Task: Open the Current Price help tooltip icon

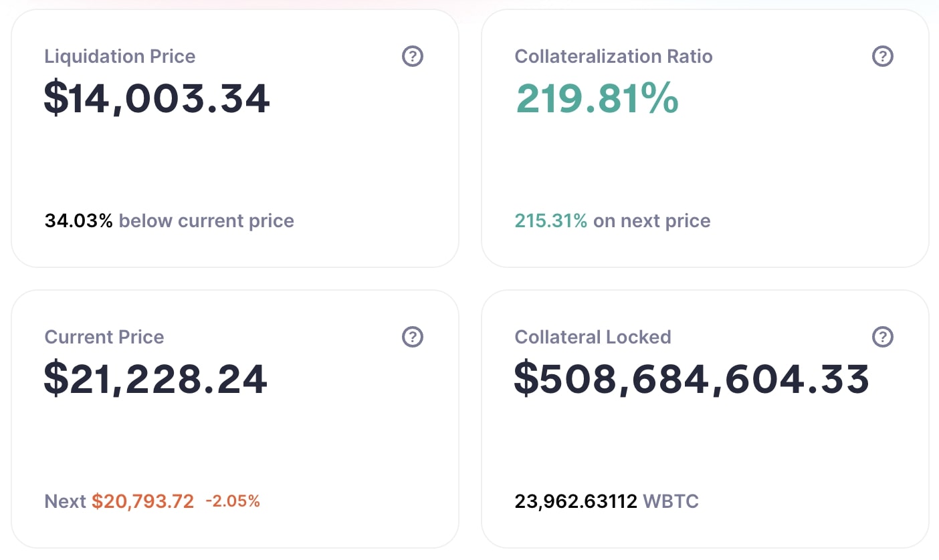Action: (x=413, y=337)
